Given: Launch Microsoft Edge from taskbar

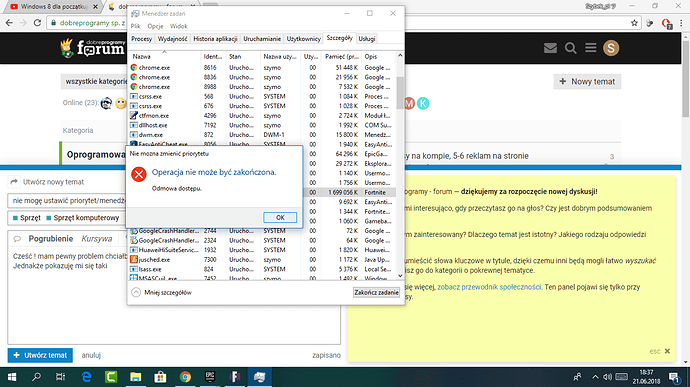Looking at the screenshot, I should (x=86, y=377).
